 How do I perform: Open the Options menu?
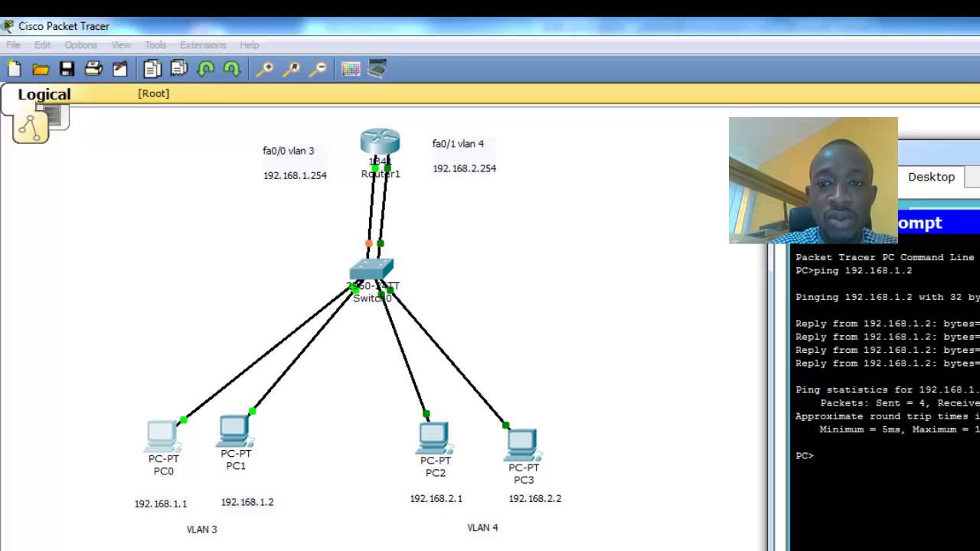click(x=81, y=45)
